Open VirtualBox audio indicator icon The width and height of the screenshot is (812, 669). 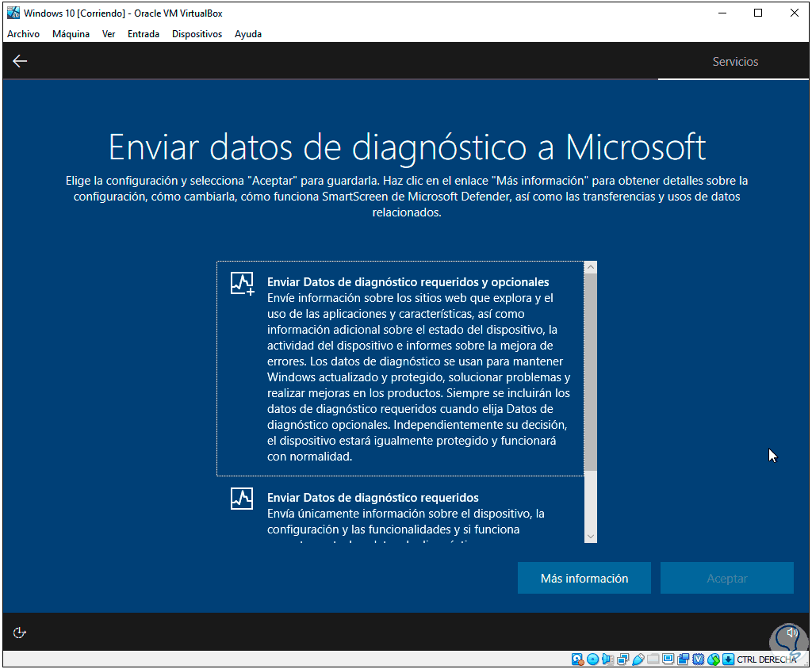[608, 659]
